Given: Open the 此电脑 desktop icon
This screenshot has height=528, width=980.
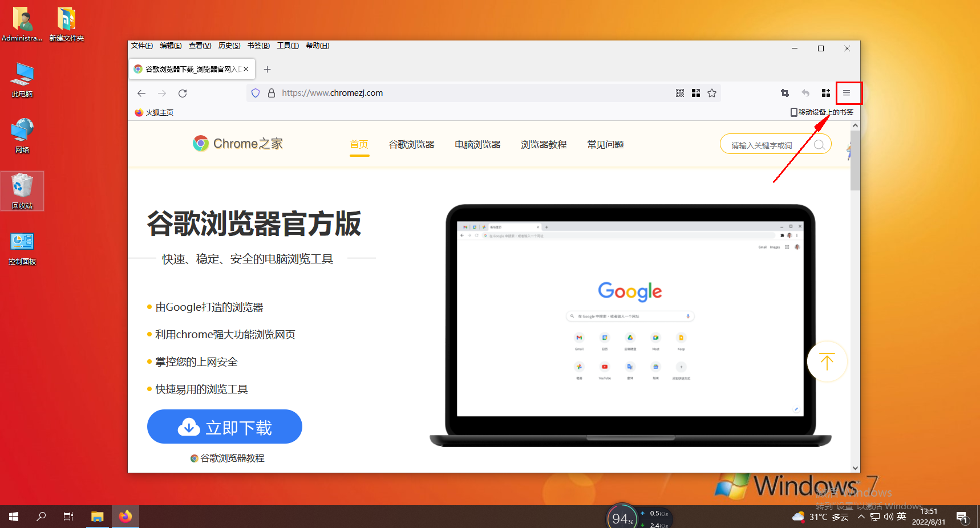Looking at the screenshot, I should click(x=22, y=80).
